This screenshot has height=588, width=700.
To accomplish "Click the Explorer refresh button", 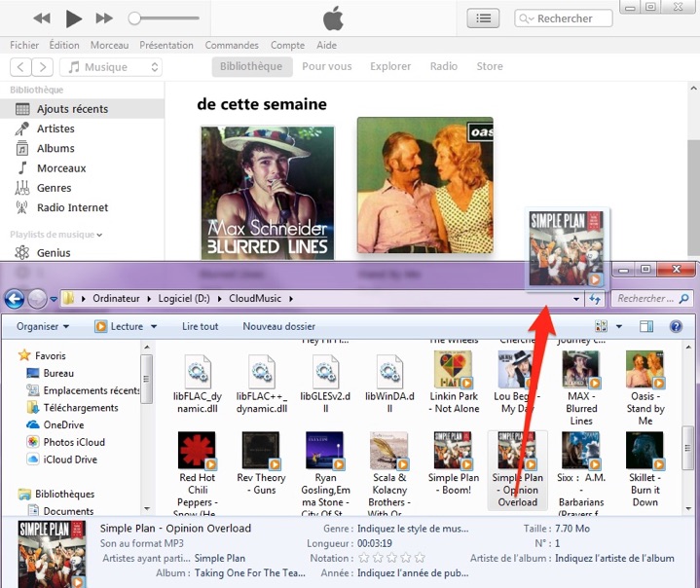I will point(595,299).
